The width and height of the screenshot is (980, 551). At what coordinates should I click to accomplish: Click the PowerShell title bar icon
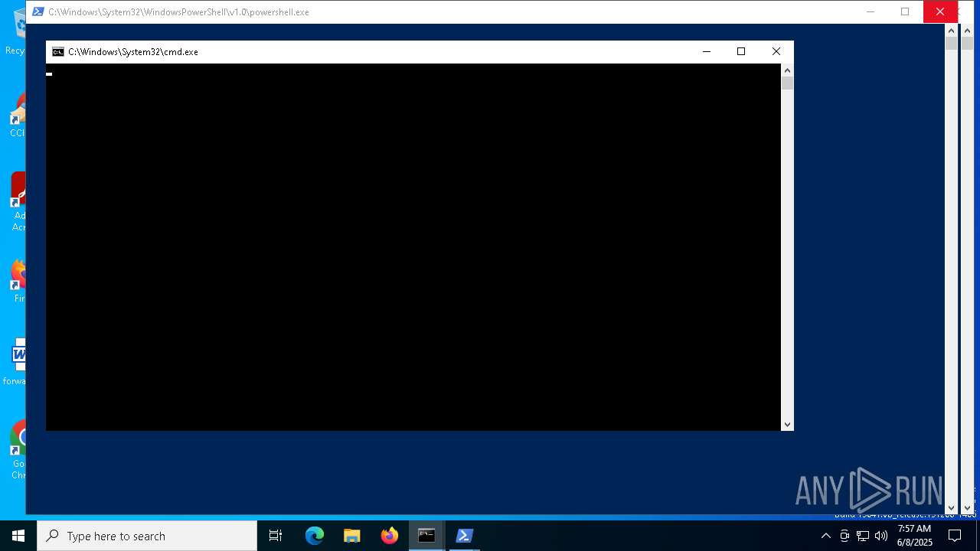click(x=38, y=11)
